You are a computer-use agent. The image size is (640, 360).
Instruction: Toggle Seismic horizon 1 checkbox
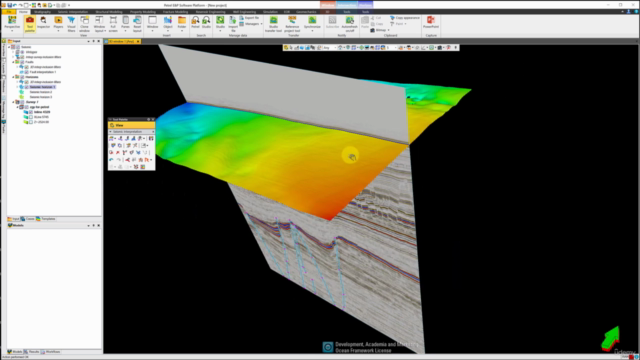(27, 87)
